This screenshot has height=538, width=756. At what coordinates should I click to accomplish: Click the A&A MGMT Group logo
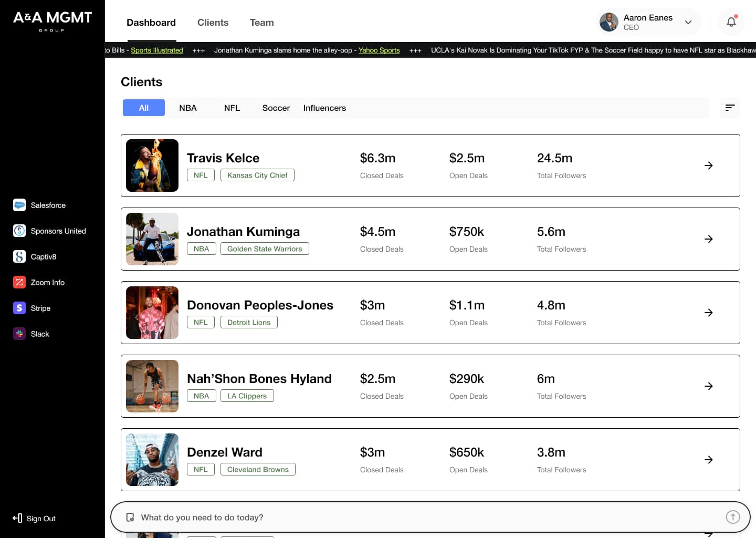point(52,21)
